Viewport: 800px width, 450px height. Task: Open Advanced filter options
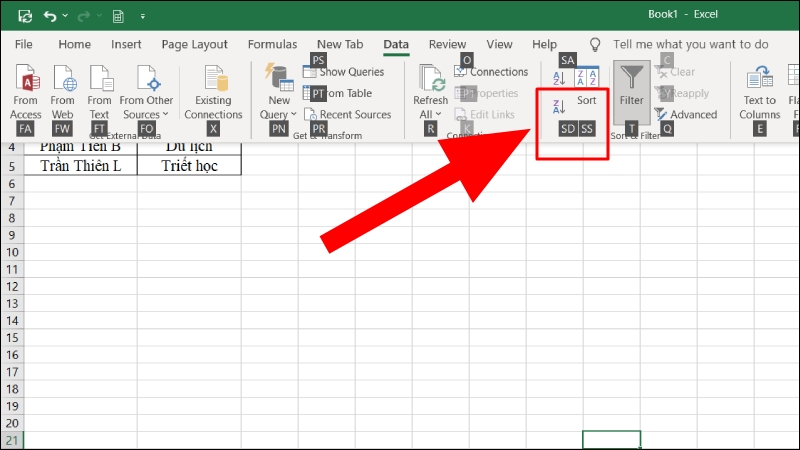[686, 114]
